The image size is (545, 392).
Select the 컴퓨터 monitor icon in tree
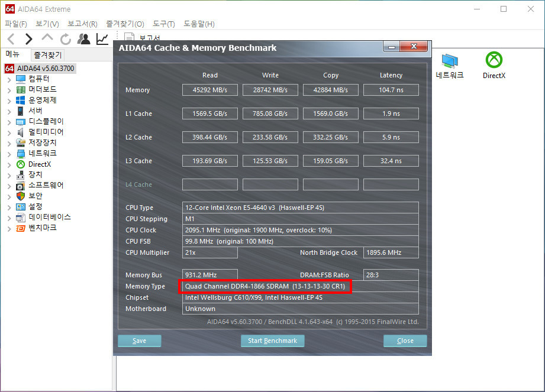pos(21,79)
